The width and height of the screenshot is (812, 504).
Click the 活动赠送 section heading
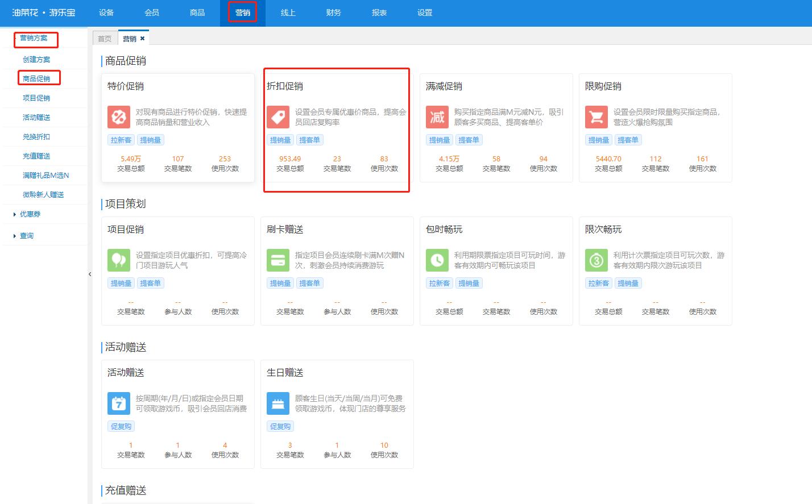[126, 347]
